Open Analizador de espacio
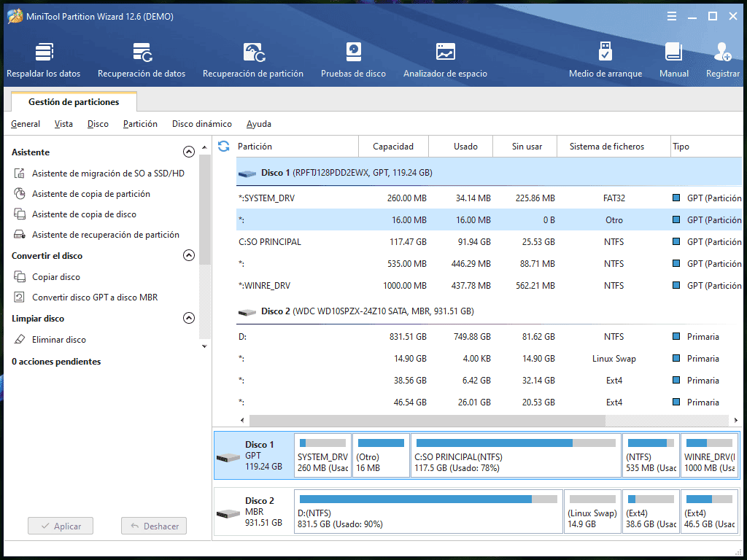 click(445, 60)
